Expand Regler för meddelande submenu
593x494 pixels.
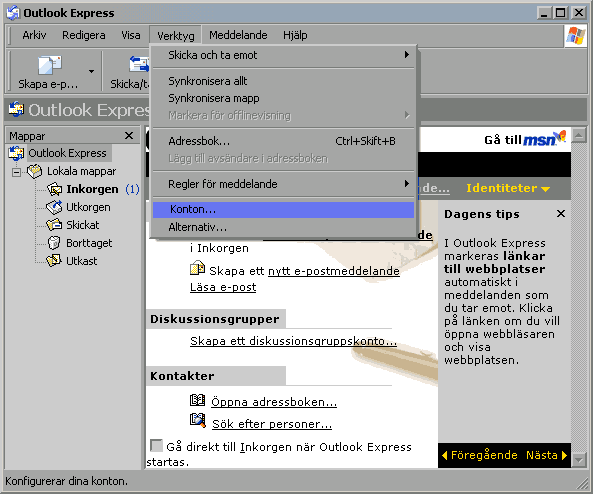tap(283, 184)
